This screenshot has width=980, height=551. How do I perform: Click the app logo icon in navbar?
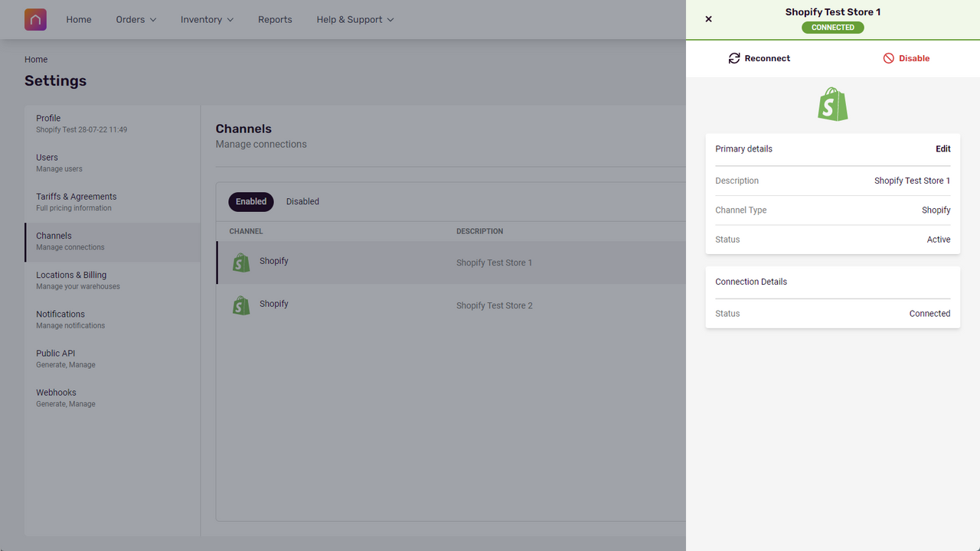(35, 20)
